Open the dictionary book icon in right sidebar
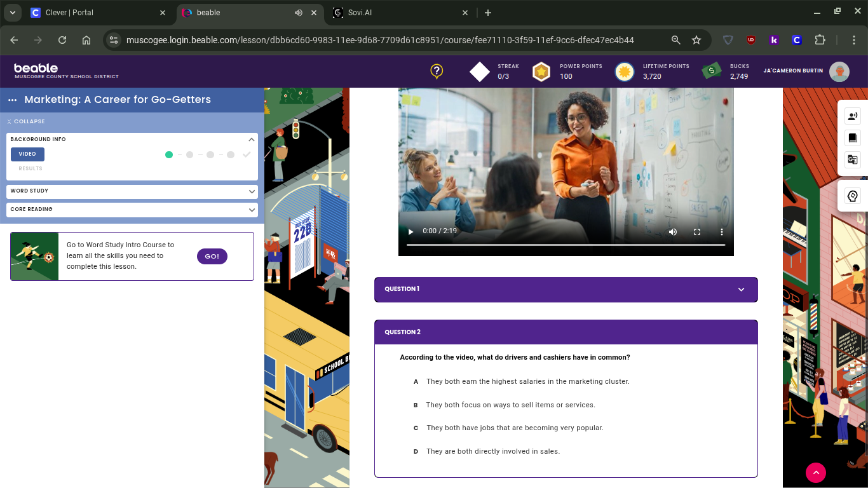 pos(853,138)
